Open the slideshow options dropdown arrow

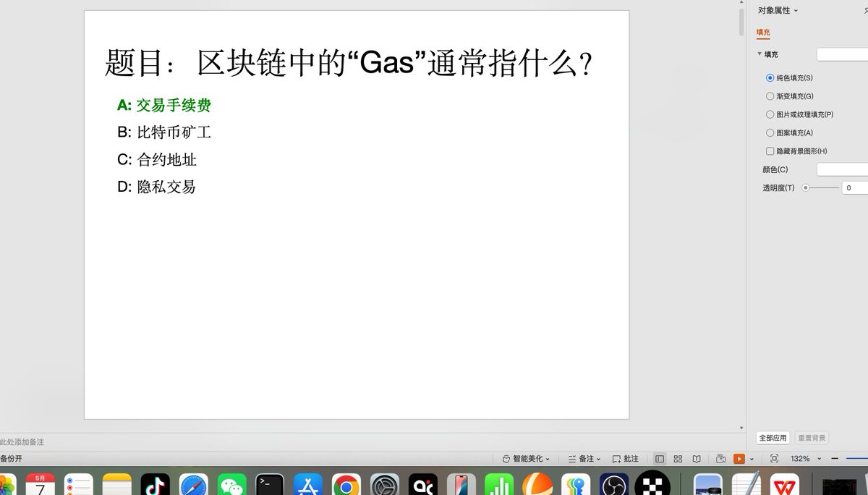pyautogui.click(x=752, y=460)
